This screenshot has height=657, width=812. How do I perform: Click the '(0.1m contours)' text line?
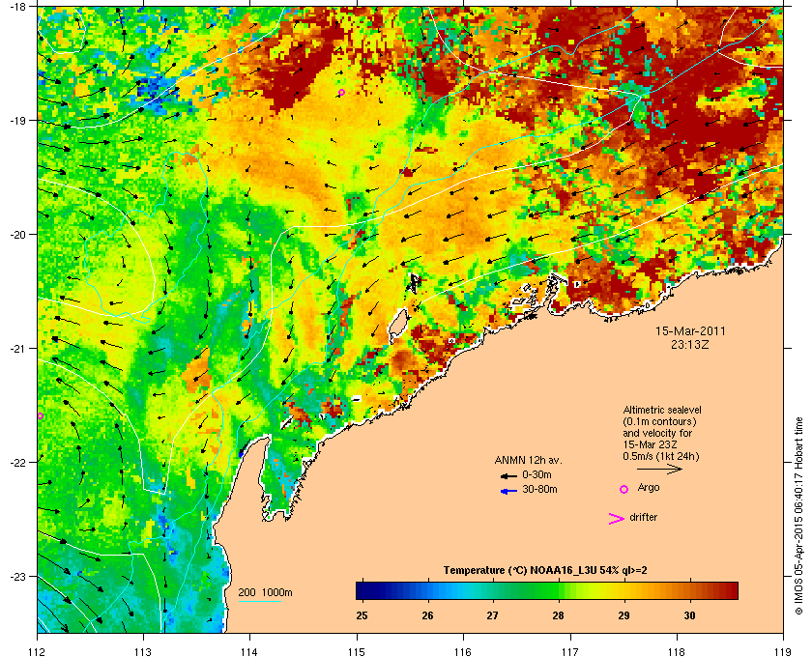[659, 421]
